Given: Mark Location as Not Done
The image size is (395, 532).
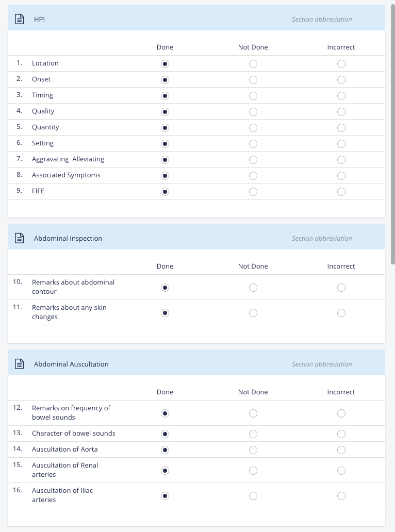Looking at the screenshot, I should coord(253,64).
